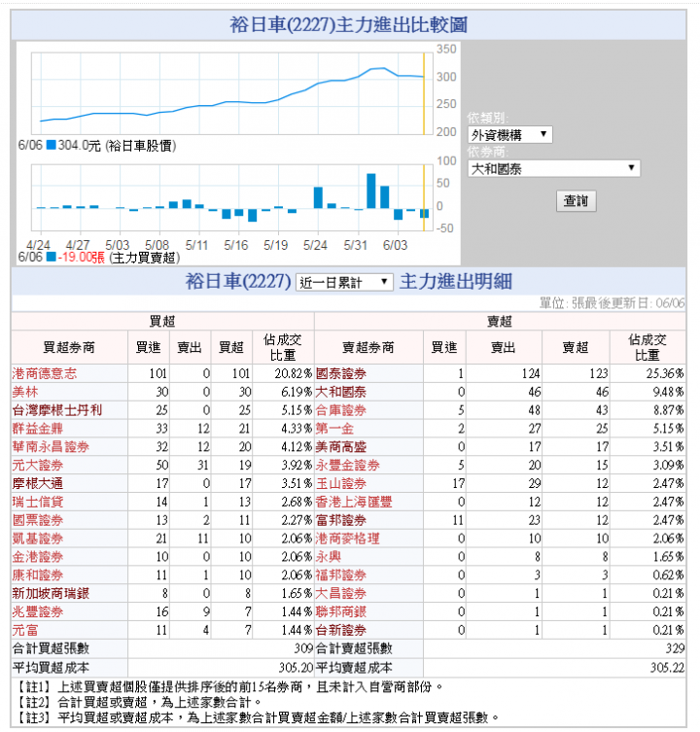Open the 聯邦商銀 seller link
700x732 pixels.
click(341, 611)
